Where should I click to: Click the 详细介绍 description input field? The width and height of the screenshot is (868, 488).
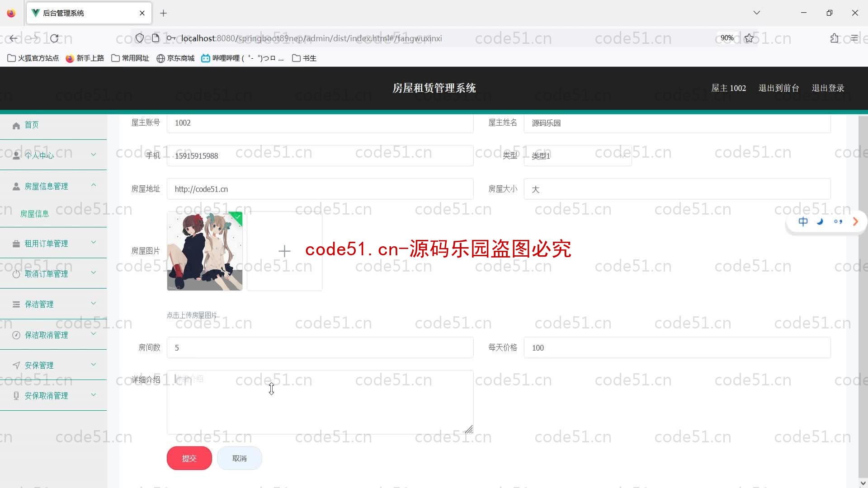click(x=320, y=402)
